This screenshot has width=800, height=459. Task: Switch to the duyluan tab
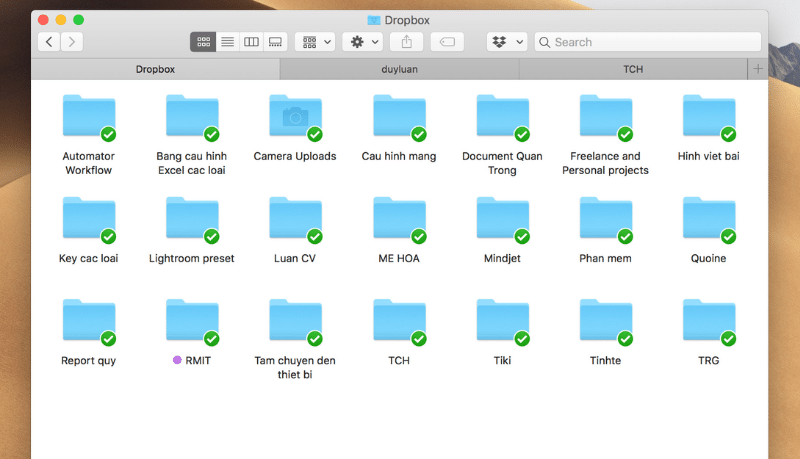pos(399,69)
